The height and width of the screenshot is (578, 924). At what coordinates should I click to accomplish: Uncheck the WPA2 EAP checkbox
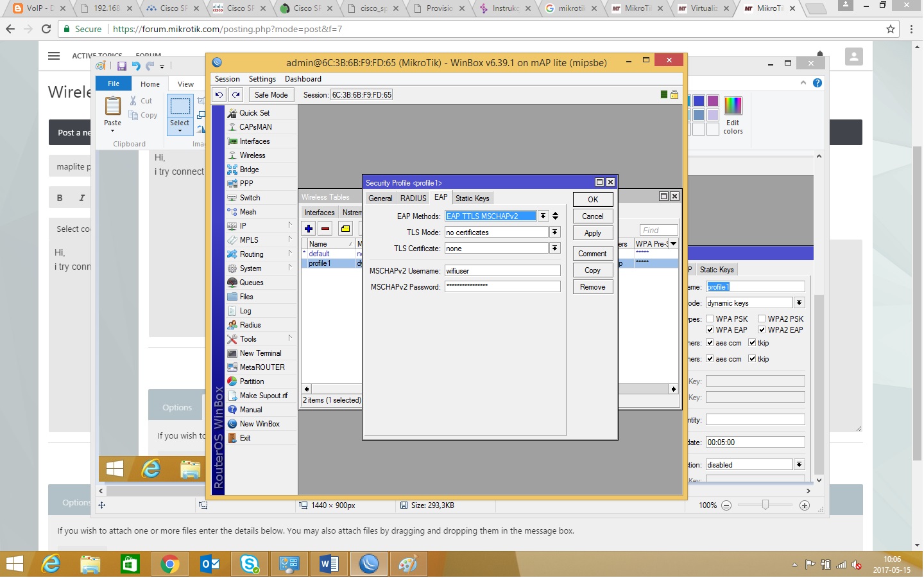(x=762, y=330)
